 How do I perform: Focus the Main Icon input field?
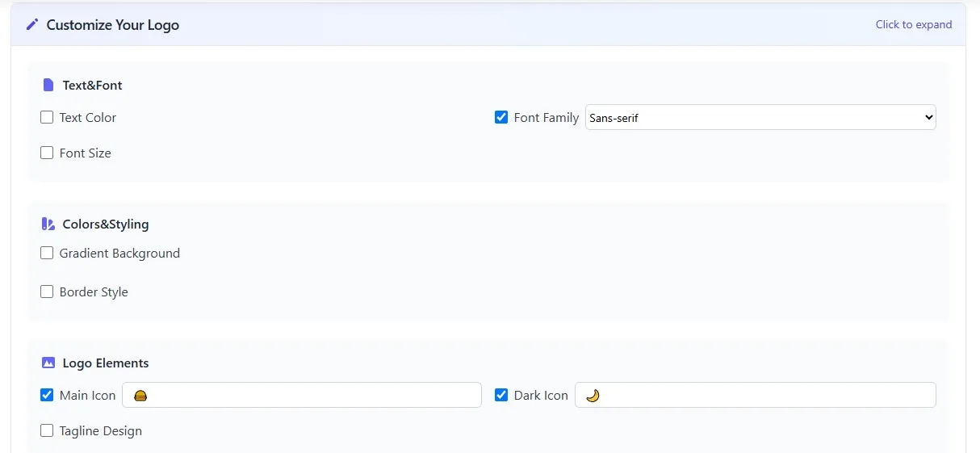click(x=302, y=395)
